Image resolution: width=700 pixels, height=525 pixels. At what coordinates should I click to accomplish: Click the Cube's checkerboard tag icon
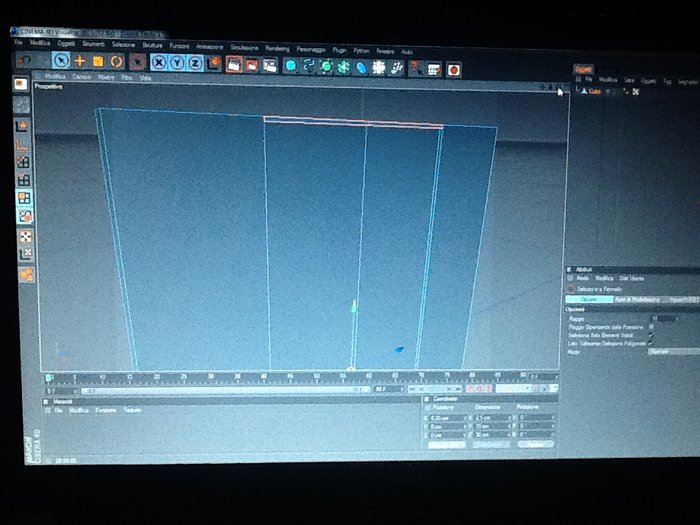(636, 92)
